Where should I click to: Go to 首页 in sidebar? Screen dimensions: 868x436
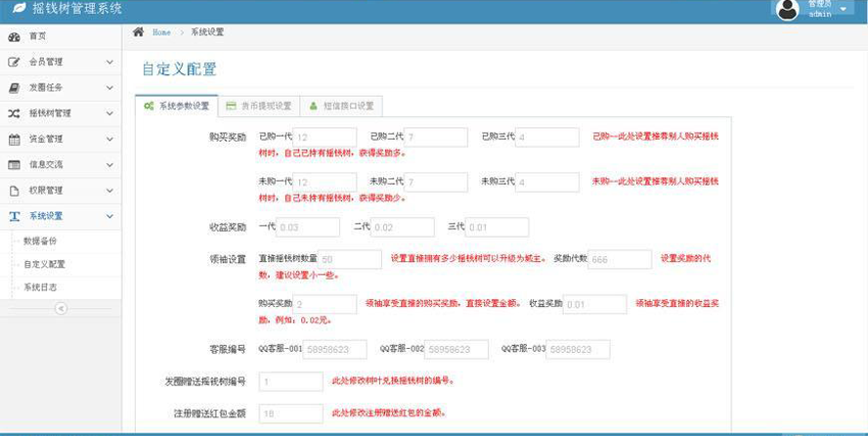(61, 36)
